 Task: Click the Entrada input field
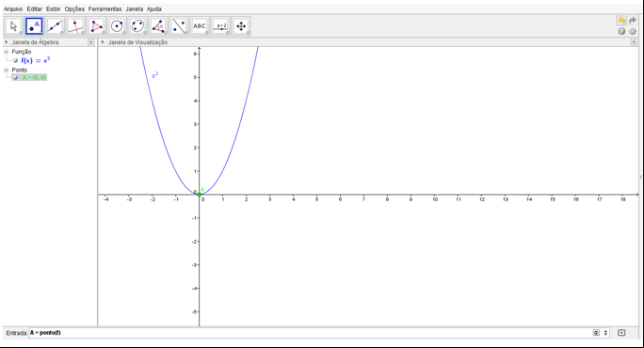(x=310, y=333)
